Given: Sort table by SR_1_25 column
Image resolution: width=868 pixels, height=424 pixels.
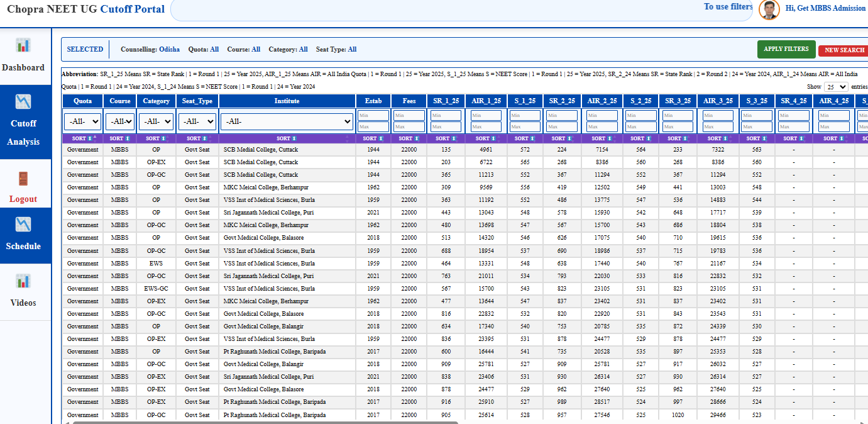Looking at the screenshot, I should point(446,138).
